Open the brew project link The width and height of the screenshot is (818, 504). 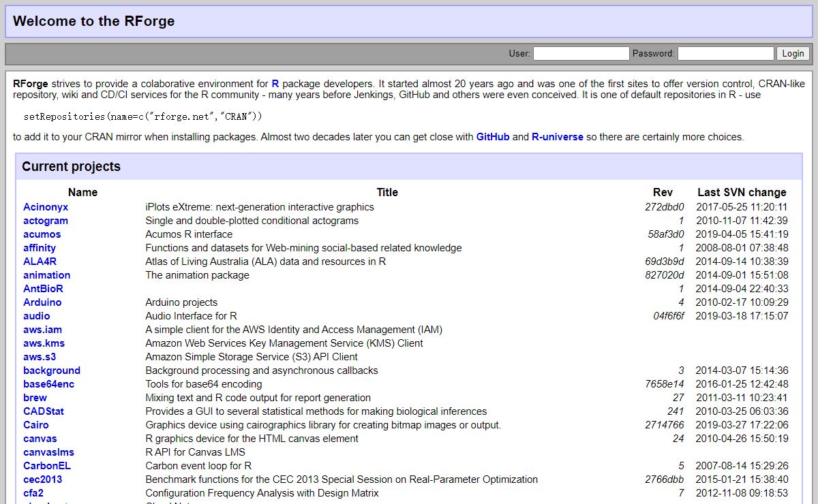click(x=35, y=398)
